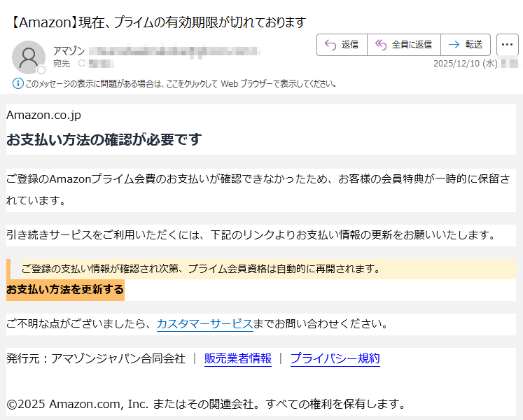Screen dimensions: 523x420
Task: Click the sender's profile avatar
Action: (29, 57)
